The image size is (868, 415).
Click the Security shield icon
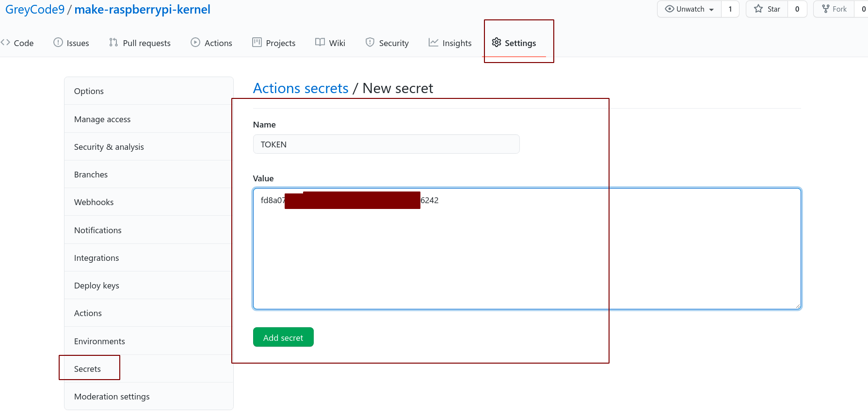point(370,43)
